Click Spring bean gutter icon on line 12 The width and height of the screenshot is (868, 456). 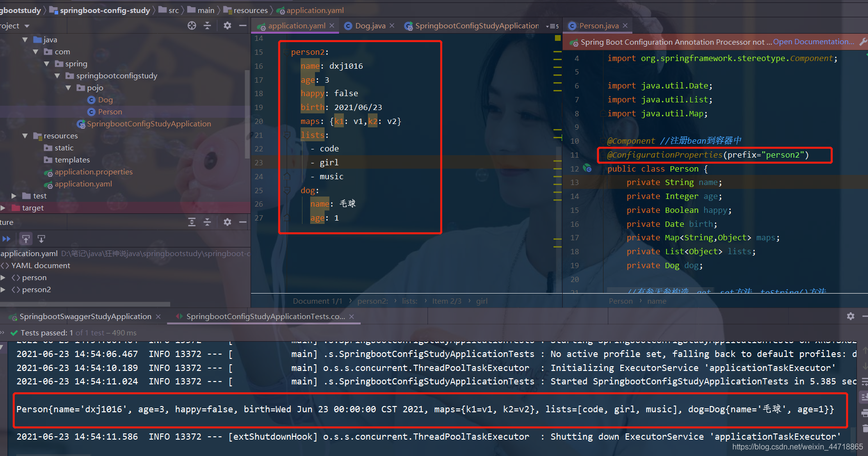click(x=587, y=168)
